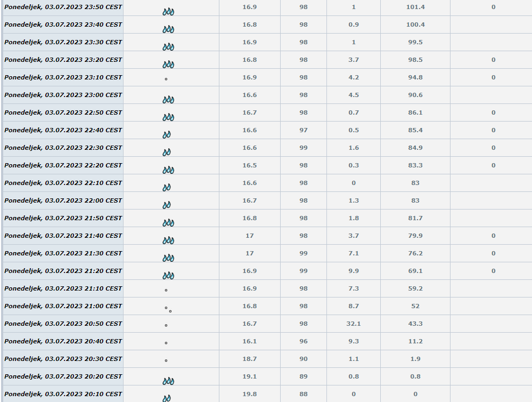
Task: Click the last-column 0 in the 21:20 row
Action: (x=493, y=271)
